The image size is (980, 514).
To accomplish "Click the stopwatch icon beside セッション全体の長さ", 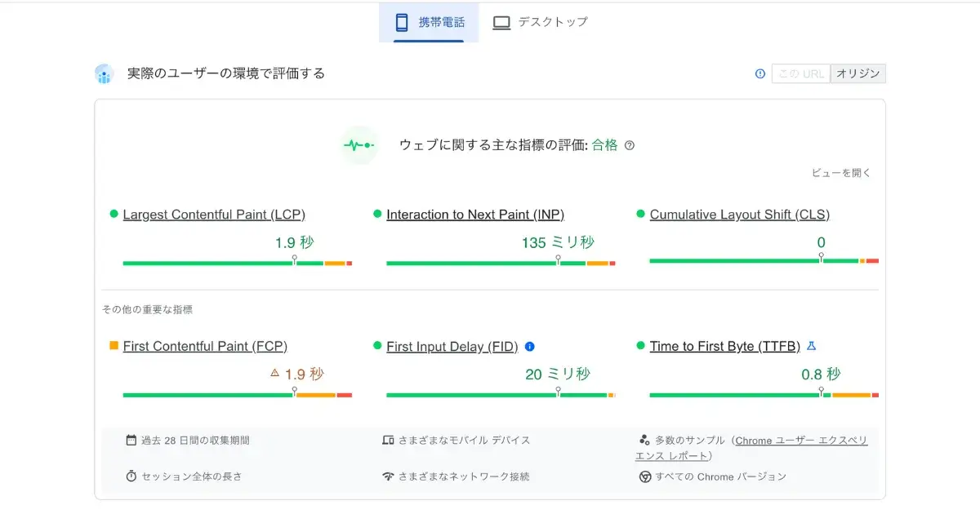I will click(x=131, y=476).
